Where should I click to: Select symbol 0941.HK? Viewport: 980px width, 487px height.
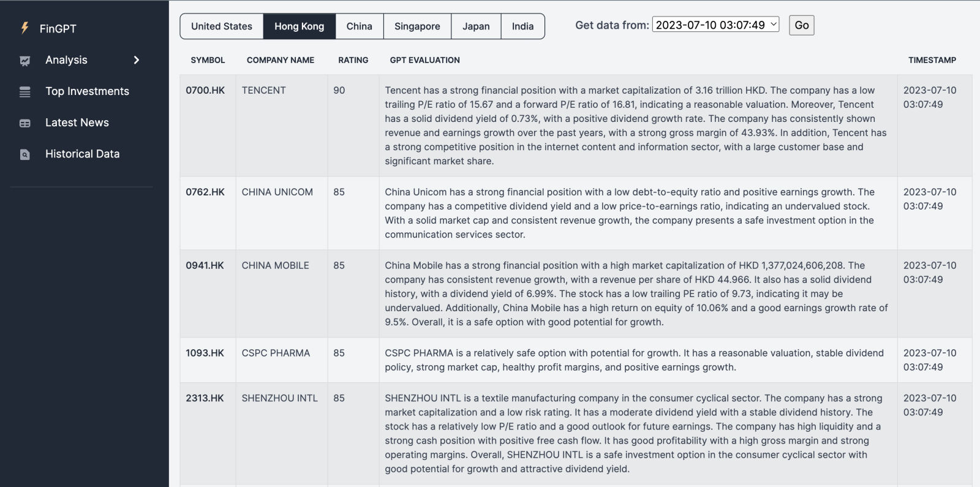pos(205,265)
